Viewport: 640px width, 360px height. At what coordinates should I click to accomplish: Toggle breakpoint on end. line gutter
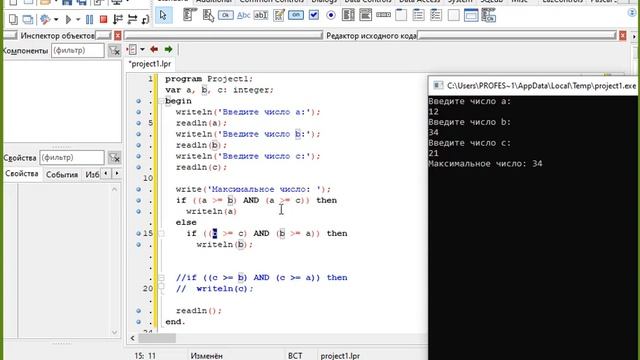pyautogui.click(x=139, y=322)
